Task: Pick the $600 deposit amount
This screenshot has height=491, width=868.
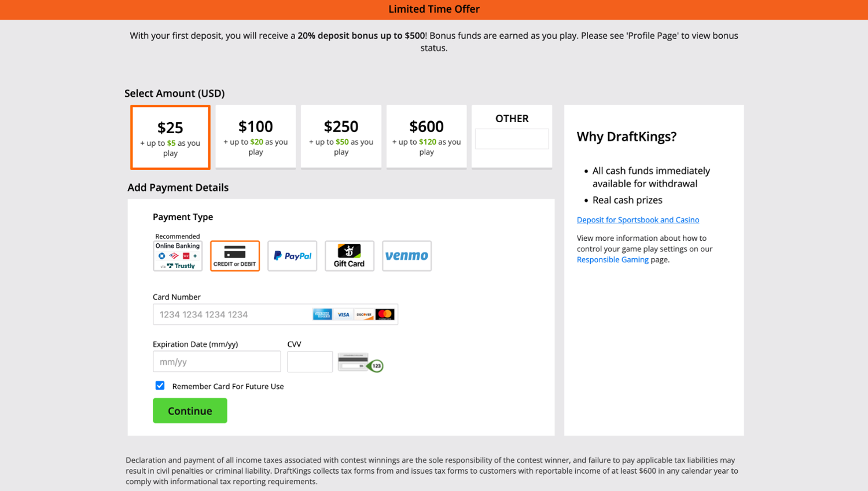Action: [x=426, y=137]
